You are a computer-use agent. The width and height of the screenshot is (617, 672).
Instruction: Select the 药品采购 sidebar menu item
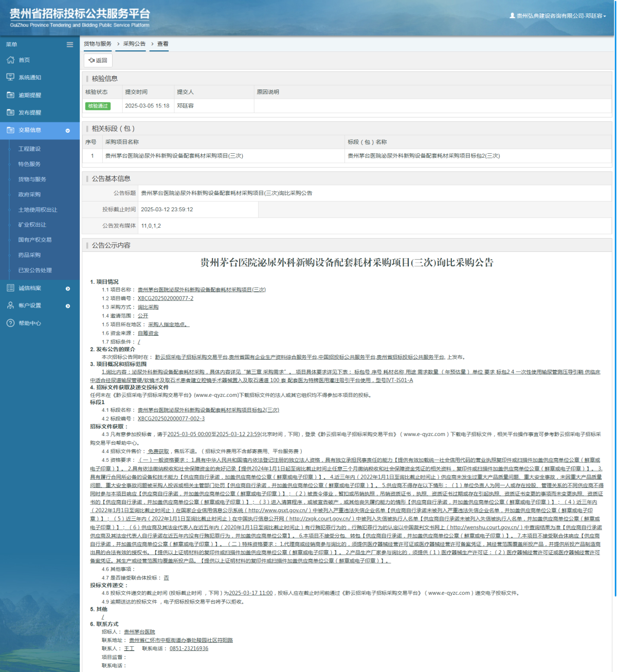pyautogui.click(x=29, y=255)
